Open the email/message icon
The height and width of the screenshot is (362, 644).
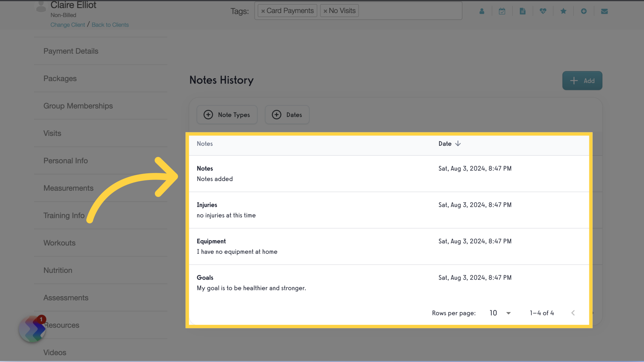(x=604, y=11)
